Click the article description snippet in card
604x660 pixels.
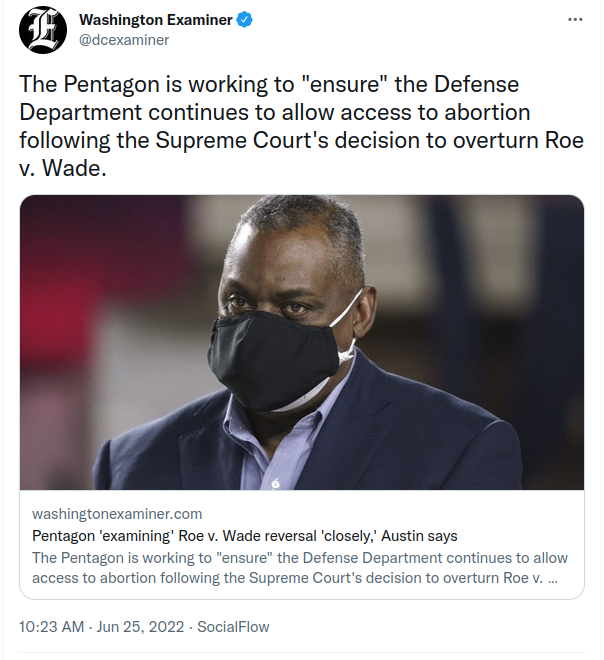(300, 568)
